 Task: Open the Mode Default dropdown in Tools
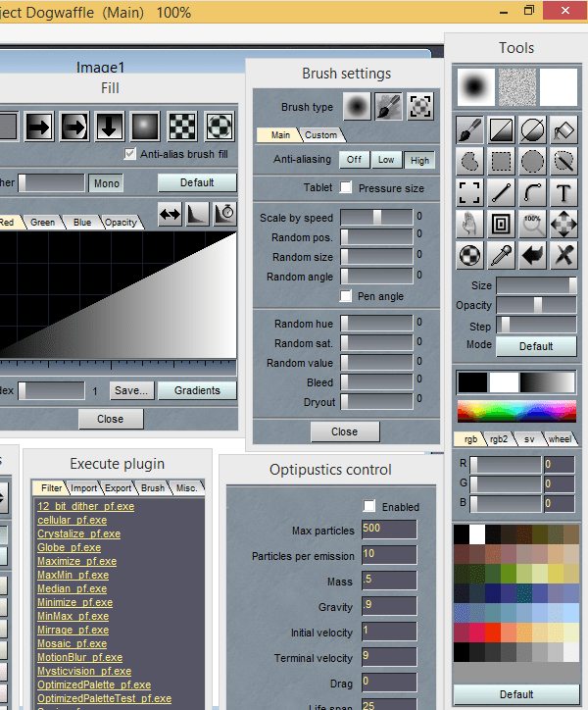tap(536, 346)
